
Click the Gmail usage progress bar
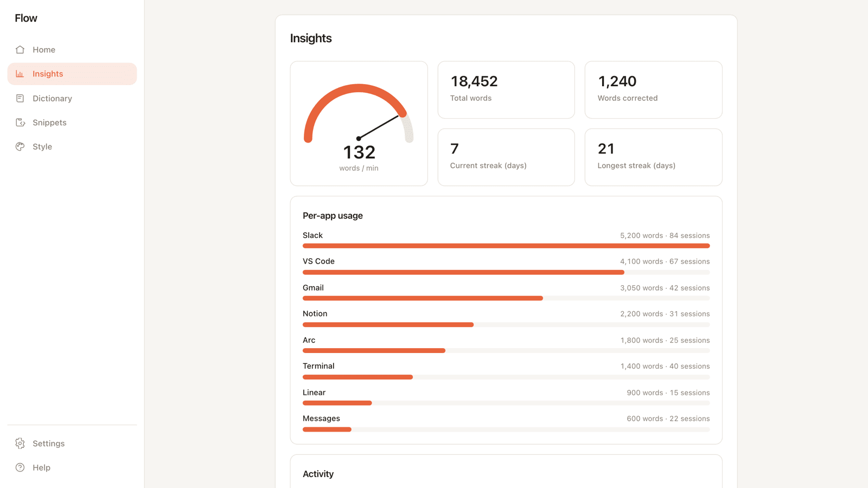[x=506, y=298]
